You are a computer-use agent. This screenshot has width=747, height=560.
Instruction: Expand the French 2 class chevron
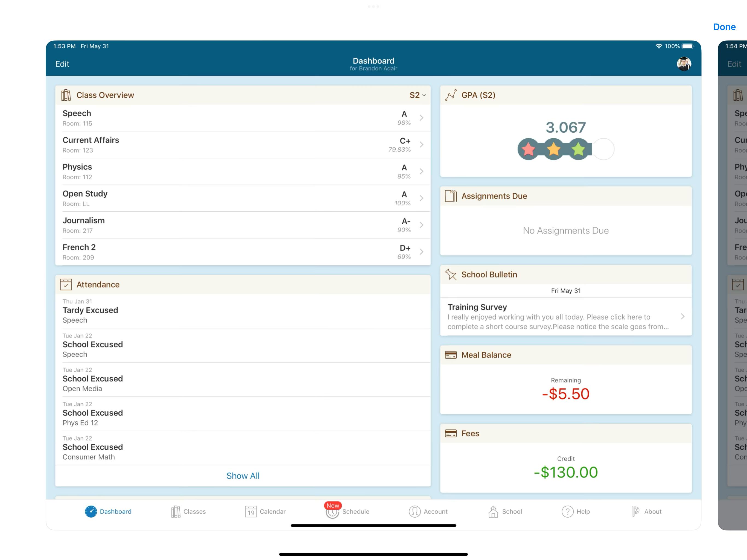(421, 252)
